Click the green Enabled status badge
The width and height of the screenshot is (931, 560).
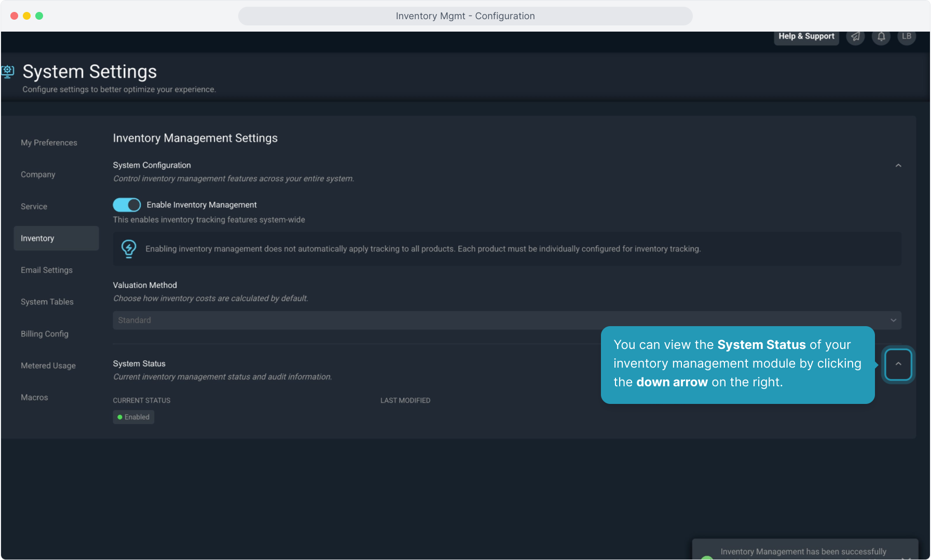pyautogui.click(x=133, y=417)
